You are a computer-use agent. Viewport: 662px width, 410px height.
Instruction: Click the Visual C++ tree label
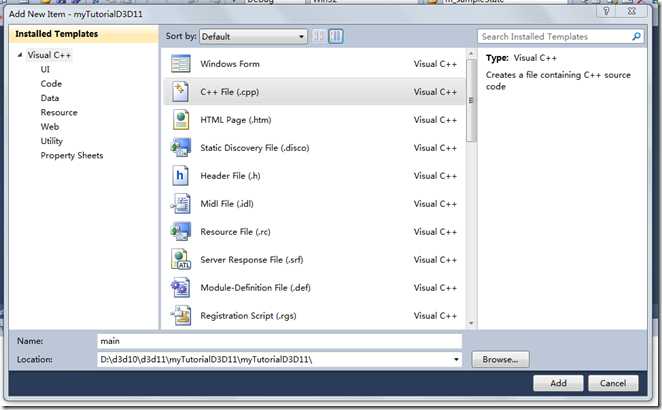pos(49,55)
